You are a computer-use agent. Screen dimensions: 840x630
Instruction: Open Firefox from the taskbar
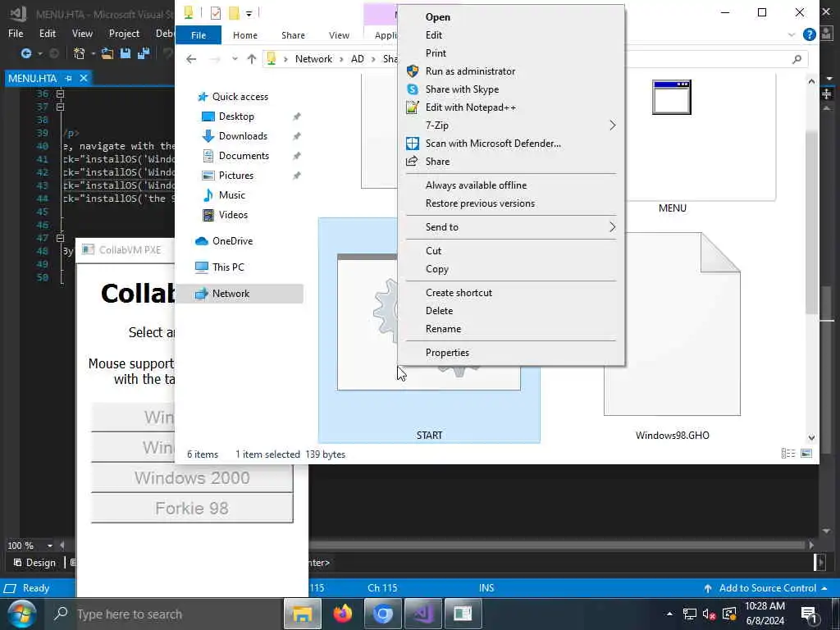[x=342, y=614]
